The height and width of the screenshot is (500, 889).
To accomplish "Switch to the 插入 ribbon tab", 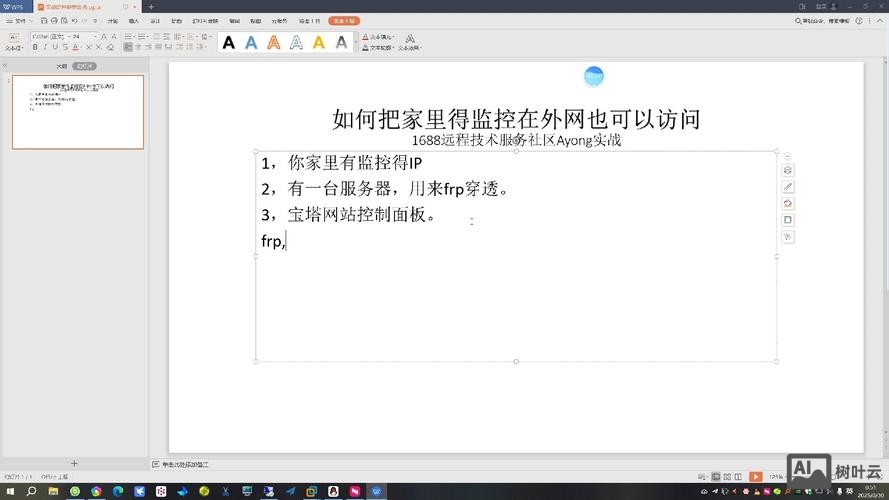I will (134, 21).
